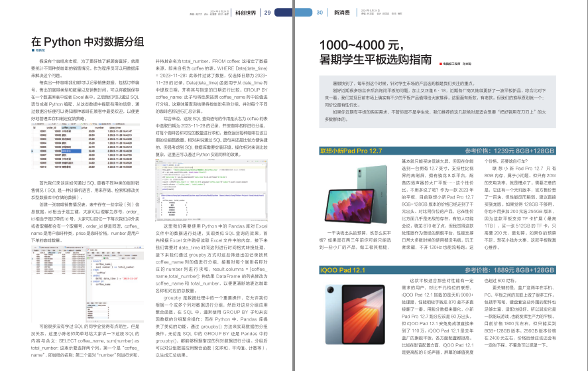Click page number 29 in header

[267, 13]
